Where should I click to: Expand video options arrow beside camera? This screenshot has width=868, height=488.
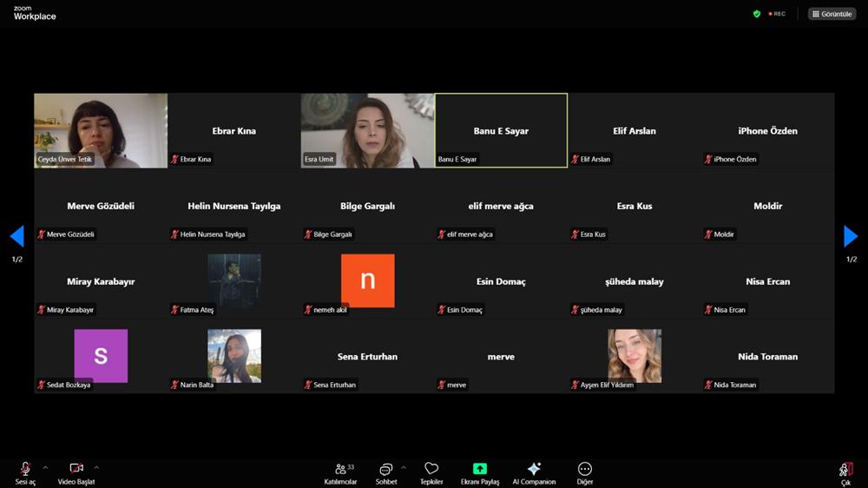[x=96, y=467]
